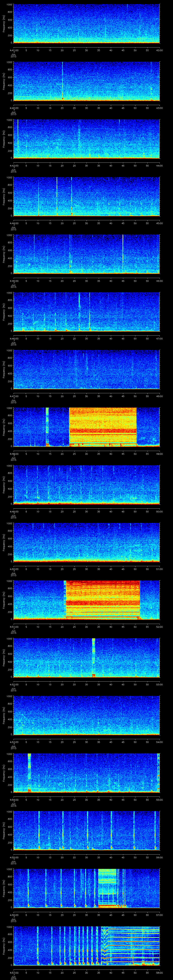Click "Frequency (Hz)" axis title of 4:41:00 panel

pyautogui.click(x=4, y=24)
